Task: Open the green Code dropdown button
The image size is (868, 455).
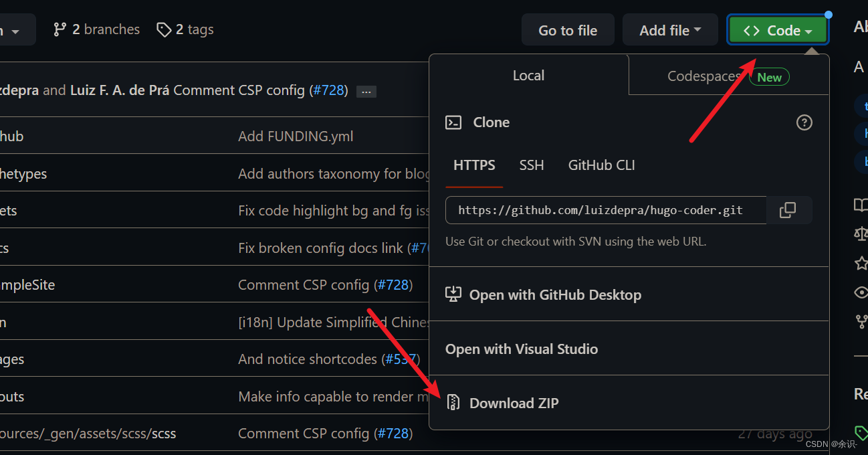Action: coord(777,30)
